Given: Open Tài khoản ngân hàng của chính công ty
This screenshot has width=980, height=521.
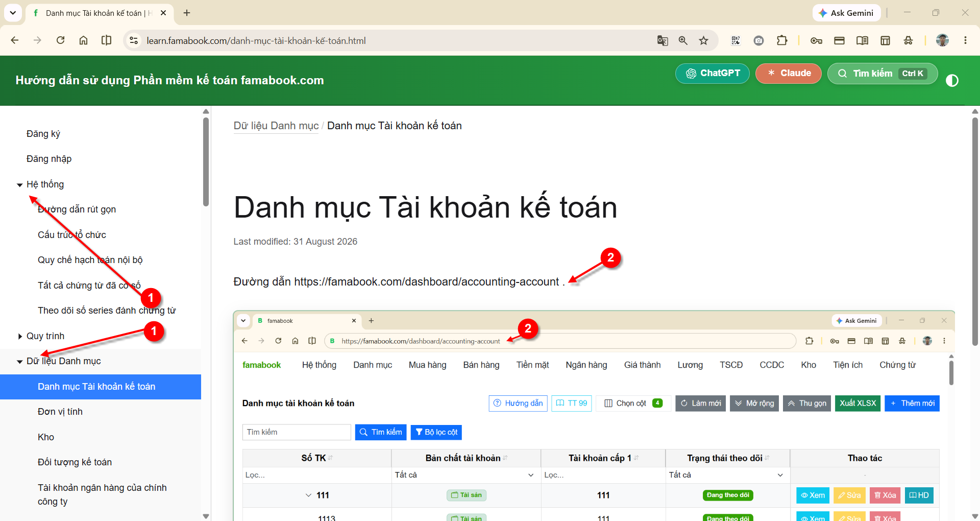Looking at the screenshot, I should pos(102,494).
